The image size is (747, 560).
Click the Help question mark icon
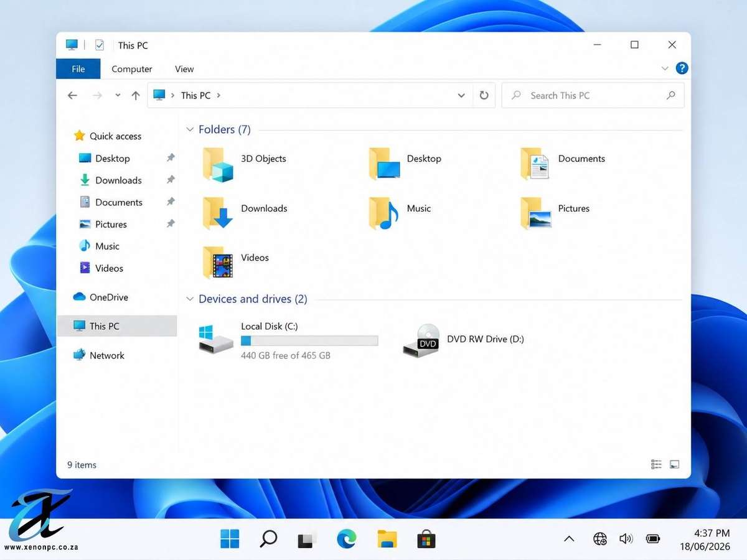682,68
